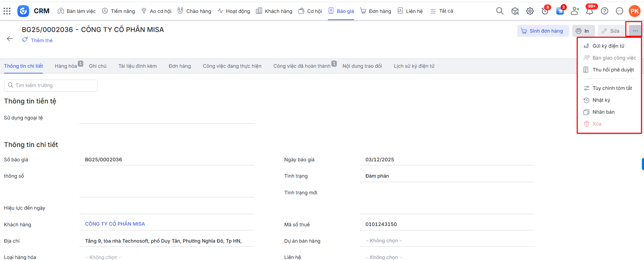Image resolution: width=644 pixels, height=260 pixels.
Task: Choose Gửi ký điện tử menu option
Action: [x=608, y=46]
